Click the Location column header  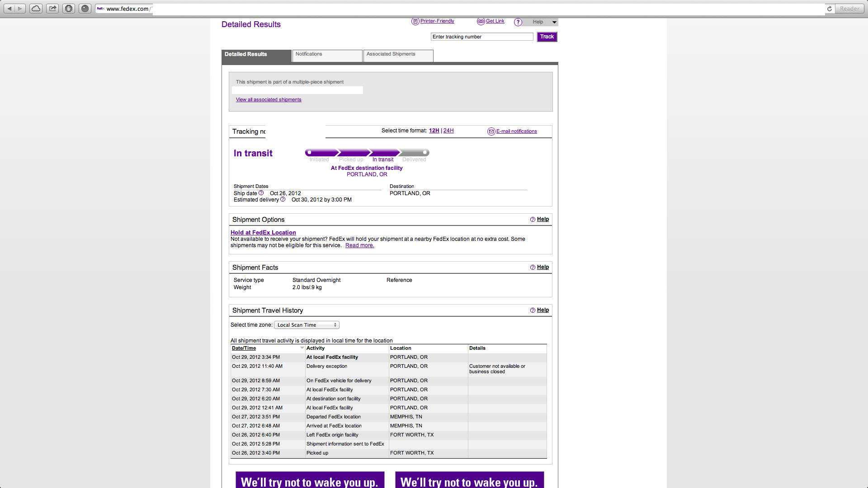tap(401, 348)
